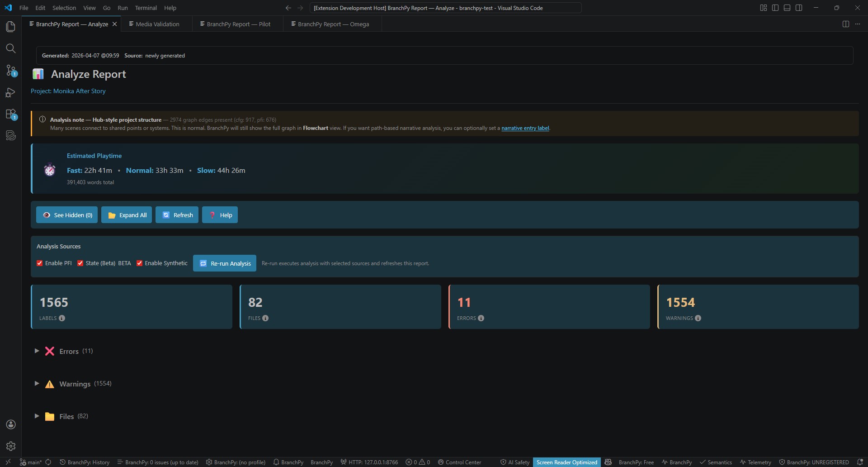Toggle the State (Beta) checkbox
This screenshot has width=868, height=467.
(80, 263)
